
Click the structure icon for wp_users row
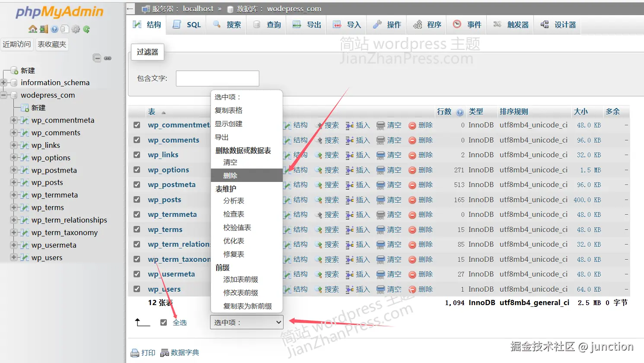(x=287, y=290)
